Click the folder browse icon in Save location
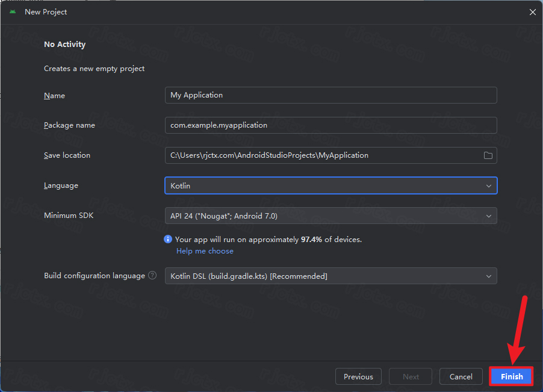This screenshot has height=392, width=543. pyautogui.click(x=488, y=155)
